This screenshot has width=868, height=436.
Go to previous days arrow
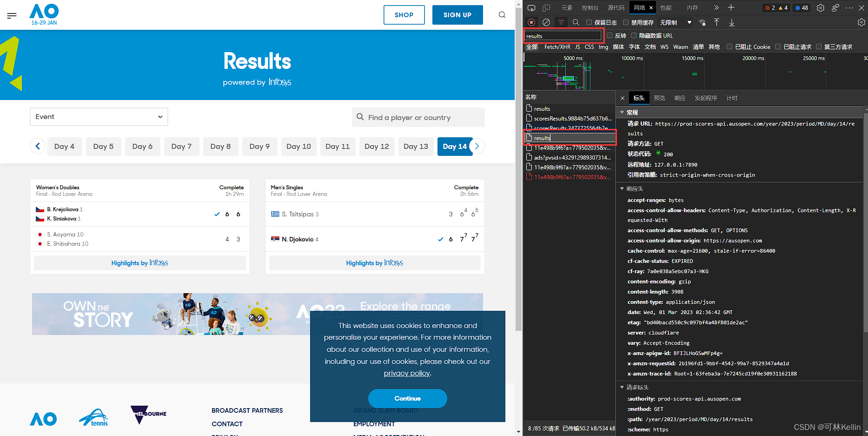click(x=38, y=146)
